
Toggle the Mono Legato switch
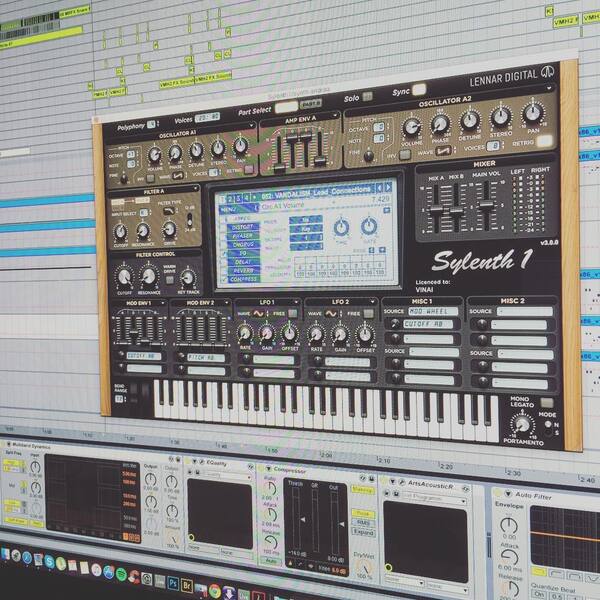[x=546, y=403]
